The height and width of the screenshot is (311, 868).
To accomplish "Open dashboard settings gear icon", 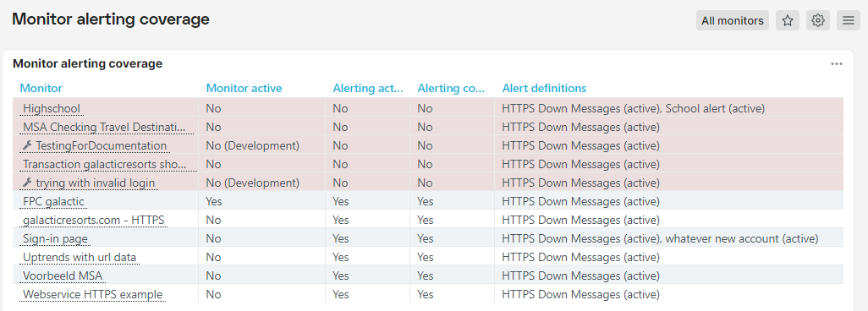I will (x=817, y=20).
